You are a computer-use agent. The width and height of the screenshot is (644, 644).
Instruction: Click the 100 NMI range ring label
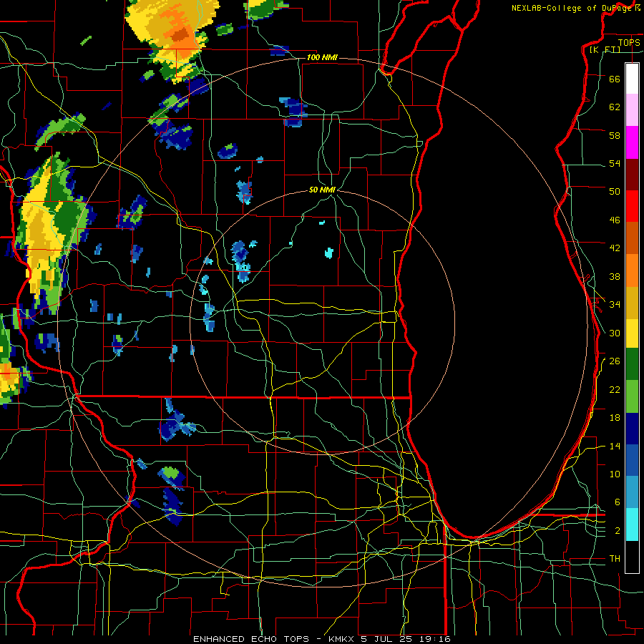tap(322, 57)
